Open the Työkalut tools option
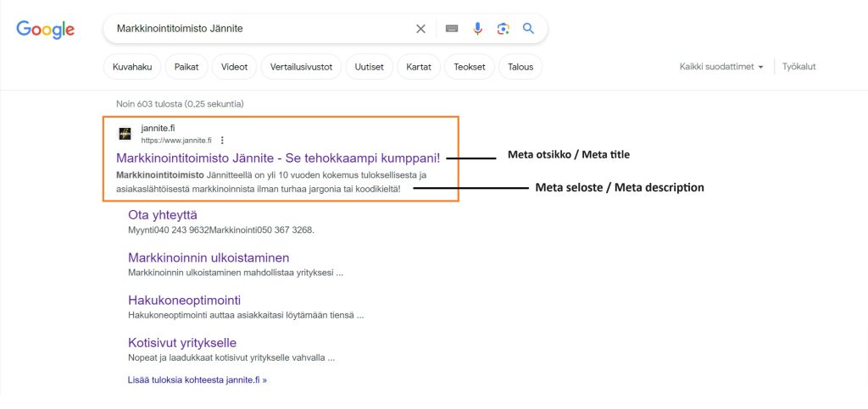 pyautogui.click(x=798, y=67)
